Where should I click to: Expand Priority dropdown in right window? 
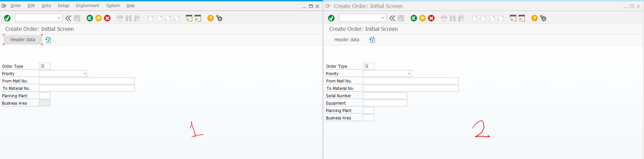tap(409, 73)
